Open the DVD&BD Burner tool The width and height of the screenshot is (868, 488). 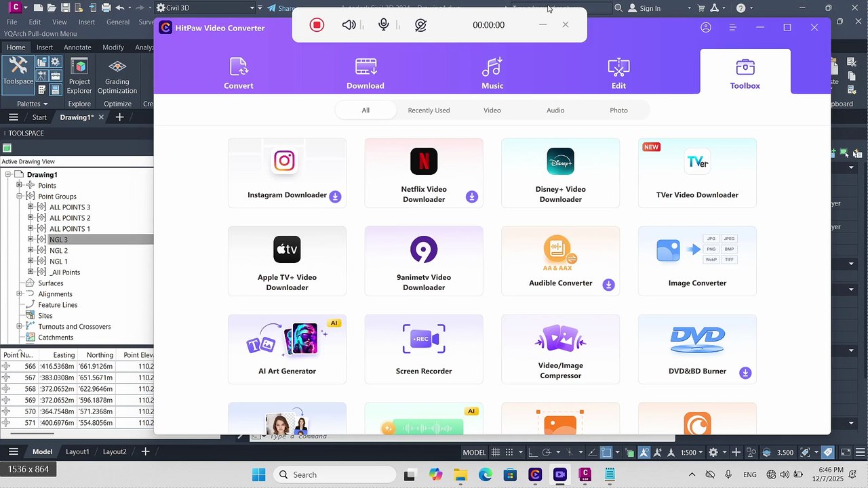(x=697, y=349)
